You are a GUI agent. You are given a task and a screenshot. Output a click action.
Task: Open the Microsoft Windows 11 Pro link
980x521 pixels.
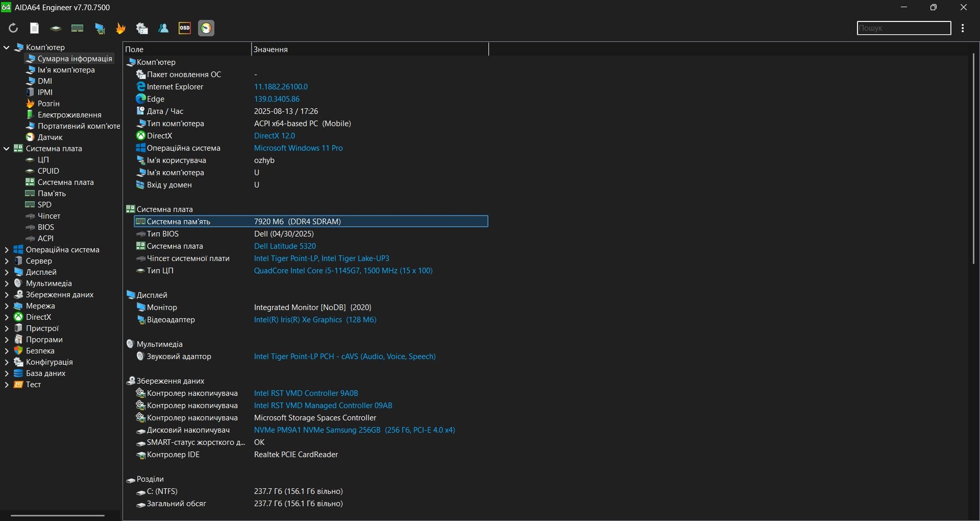(299, 148)
